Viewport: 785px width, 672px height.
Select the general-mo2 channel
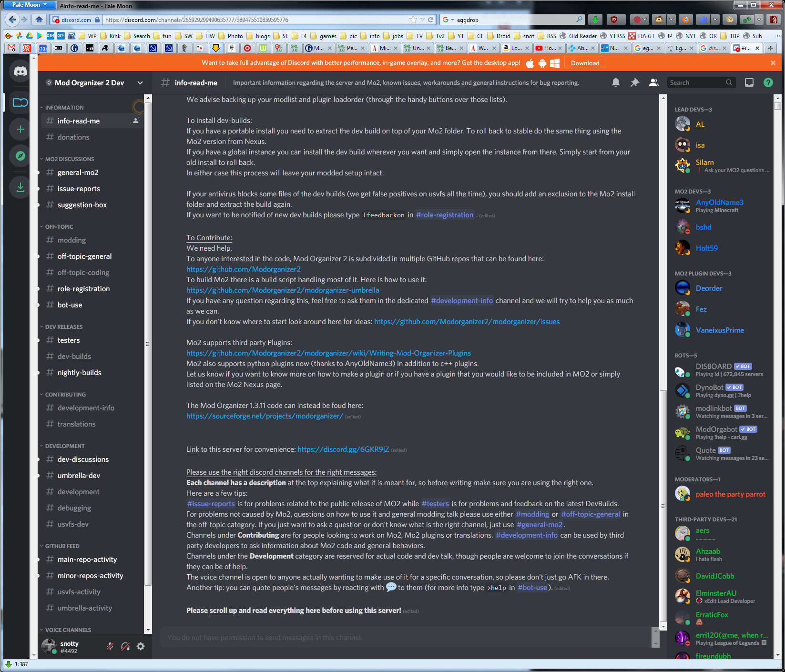[x=78, y=173]
